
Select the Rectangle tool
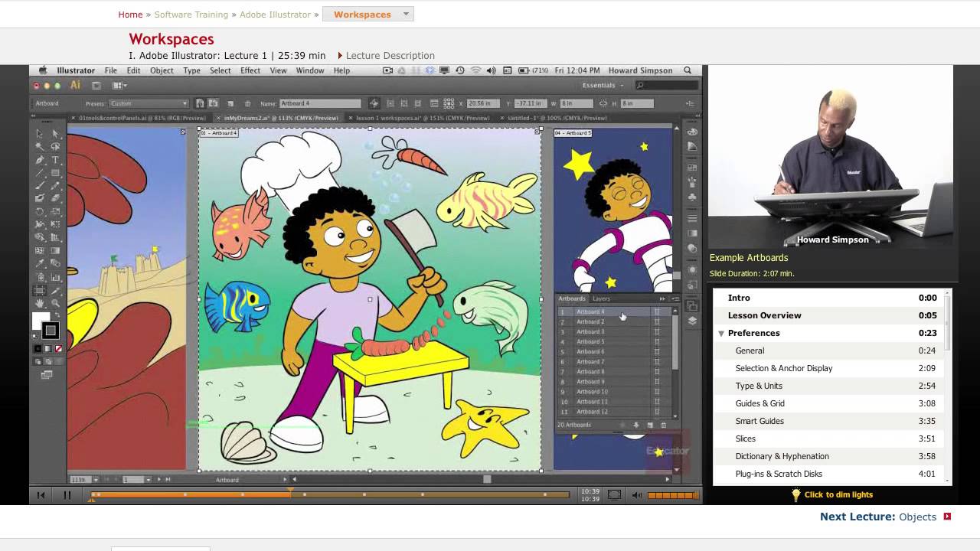(x=55, y=172)
